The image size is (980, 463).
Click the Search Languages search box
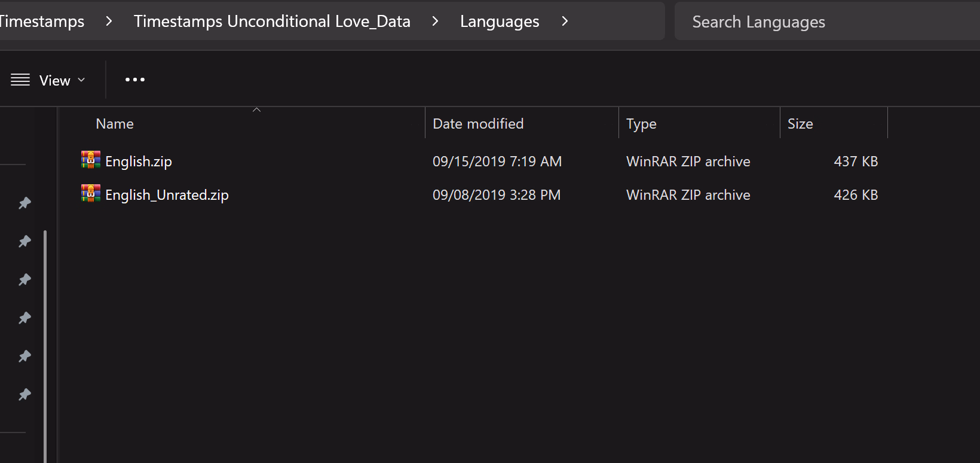click(x=825, y=22)
